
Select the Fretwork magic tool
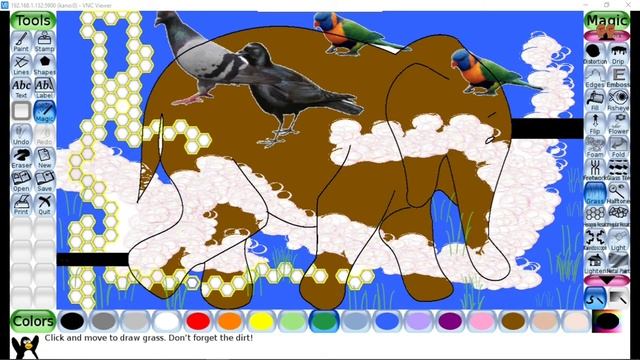pyautogui.click(x=595, y=170)
